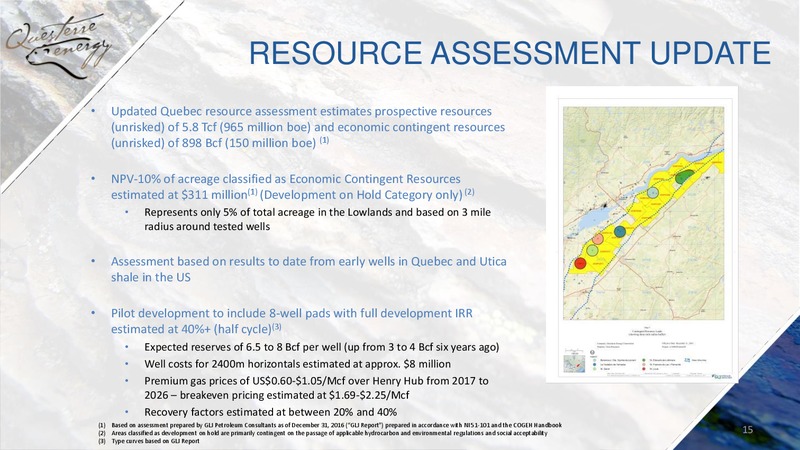The image size is (800, 450).
Task: Click the 'shale in the US' text
Action: point(151,278)
